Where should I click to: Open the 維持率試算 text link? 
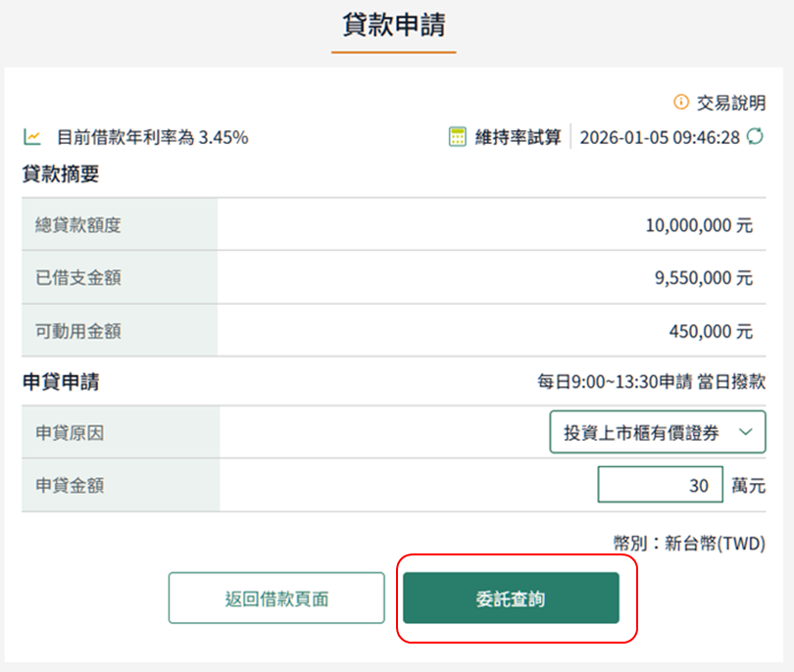518,137
